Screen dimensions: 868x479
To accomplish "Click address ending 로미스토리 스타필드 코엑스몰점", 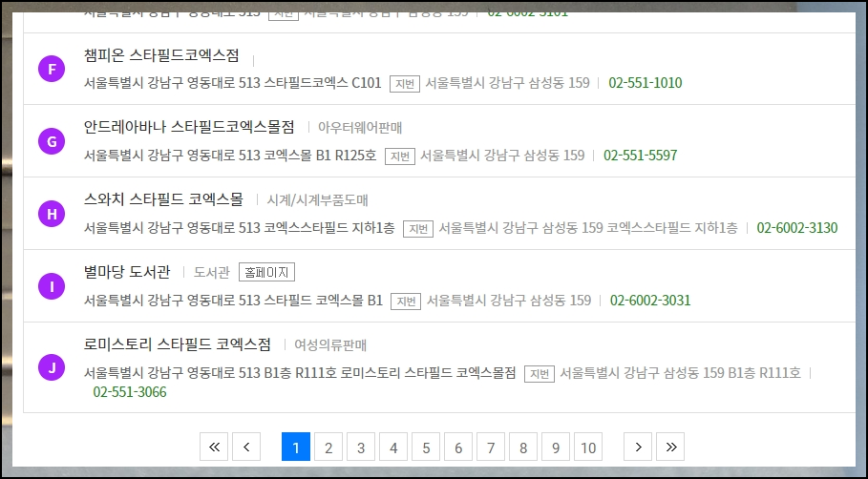I will point(300,373).
